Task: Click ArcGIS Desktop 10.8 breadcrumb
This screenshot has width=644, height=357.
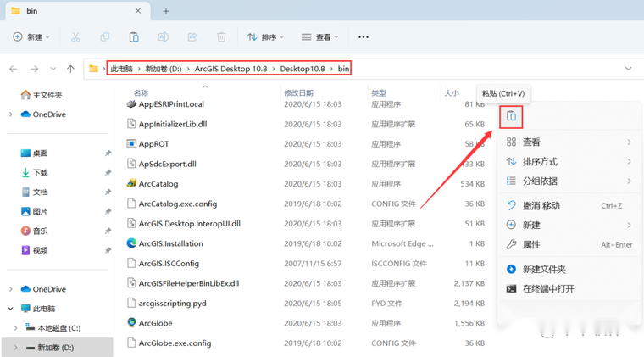Action: (x=230, y=69)
